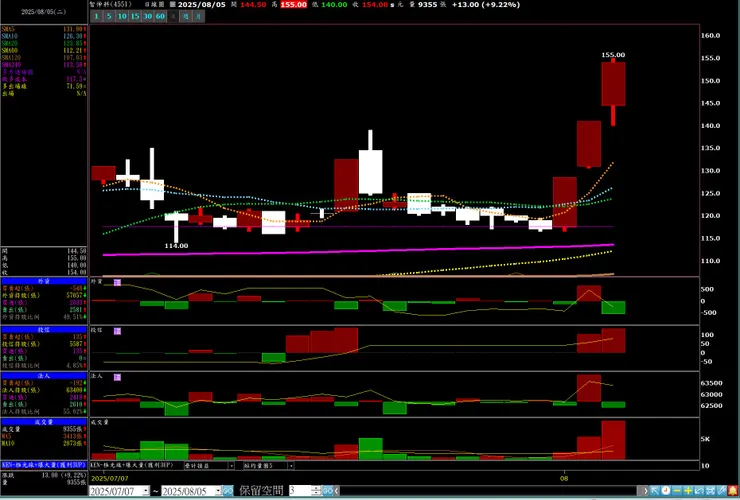Click the 投信 panel settings icon
740x500 pixels.
pos(118,331)
